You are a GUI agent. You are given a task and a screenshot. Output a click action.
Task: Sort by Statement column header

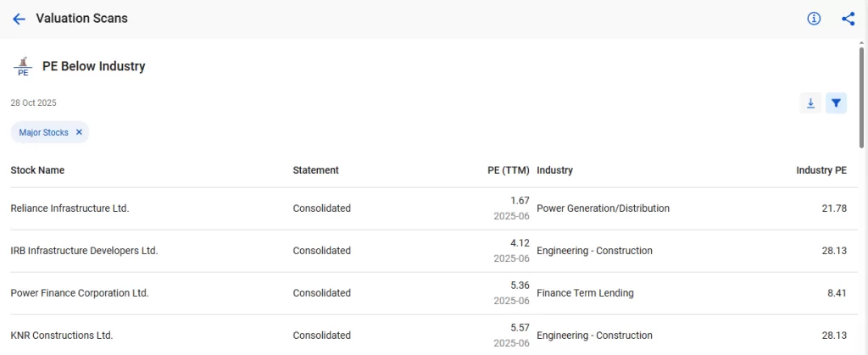(x=315, y=170)
